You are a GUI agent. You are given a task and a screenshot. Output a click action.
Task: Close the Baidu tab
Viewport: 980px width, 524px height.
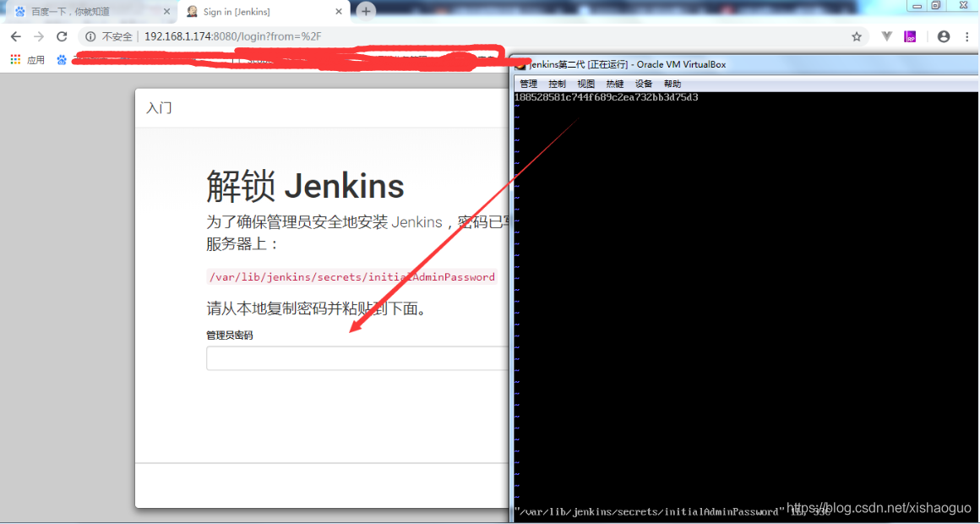167,11
